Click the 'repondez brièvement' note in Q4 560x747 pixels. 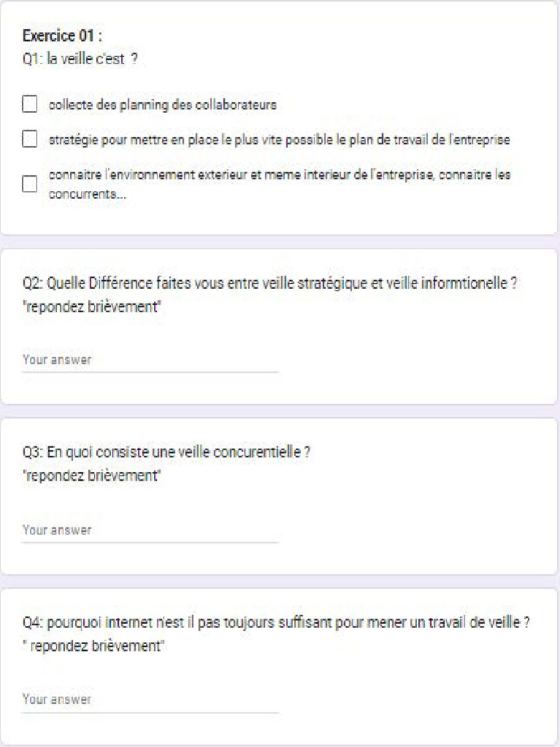(x=95, y=646)
